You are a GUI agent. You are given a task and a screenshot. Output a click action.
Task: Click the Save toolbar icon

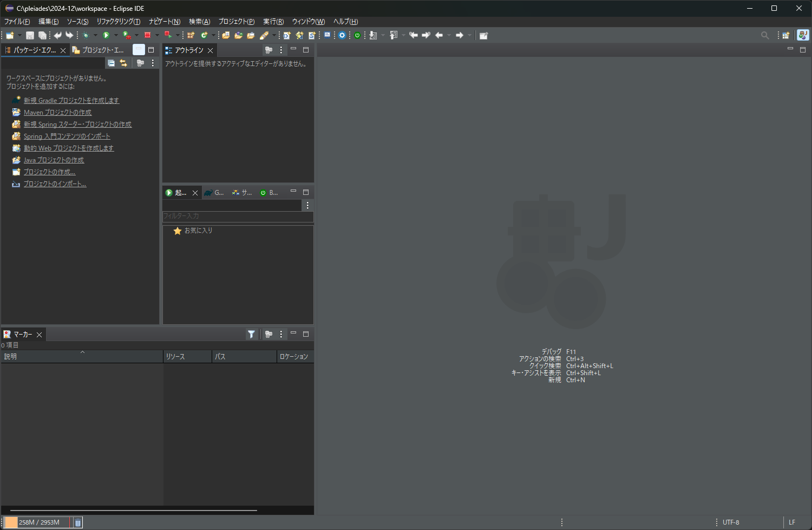(x=30, y=35)
